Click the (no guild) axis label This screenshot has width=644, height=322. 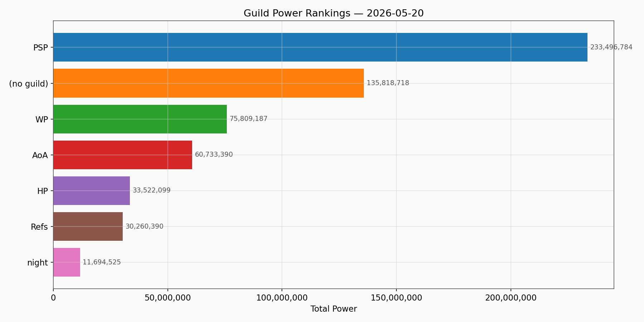pyautogui.click(x=29, y=84)
